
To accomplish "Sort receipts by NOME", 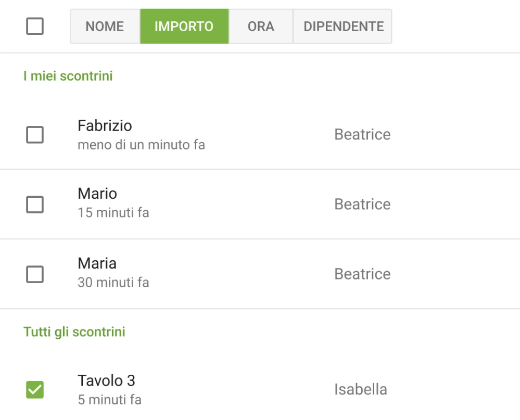I will click(104, 26).
